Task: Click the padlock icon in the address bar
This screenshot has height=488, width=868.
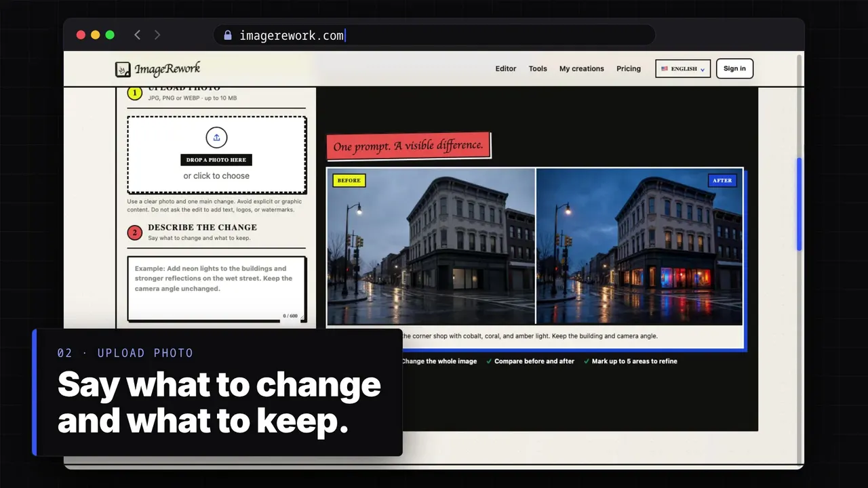Action: pos(228,35)
